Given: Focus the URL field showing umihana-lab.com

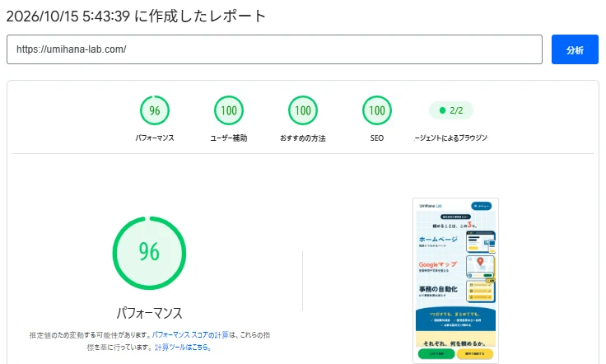Looking at the screenshot, I should point(274,49).
